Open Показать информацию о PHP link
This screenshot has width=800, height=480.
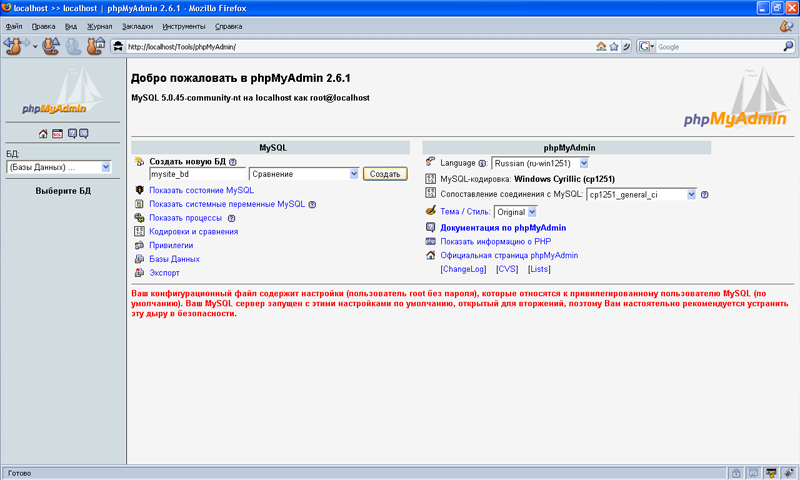[496, 242]
